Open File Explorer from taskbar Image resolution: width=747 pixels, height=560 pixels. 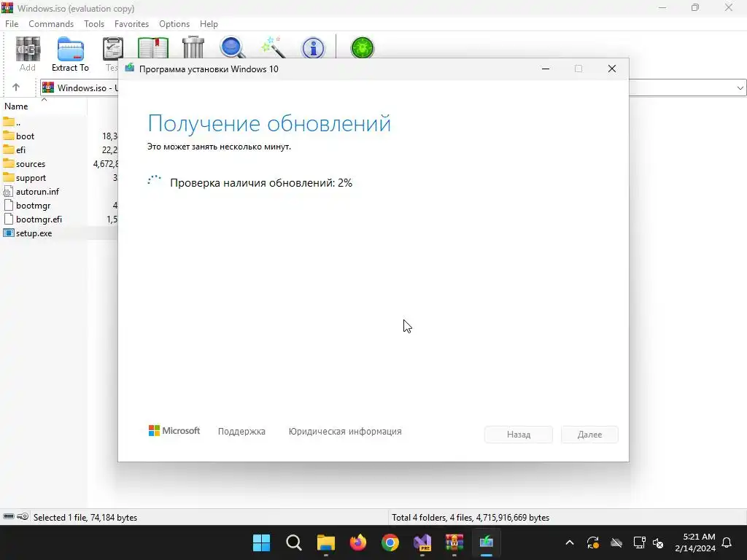[x=326, y=542]
